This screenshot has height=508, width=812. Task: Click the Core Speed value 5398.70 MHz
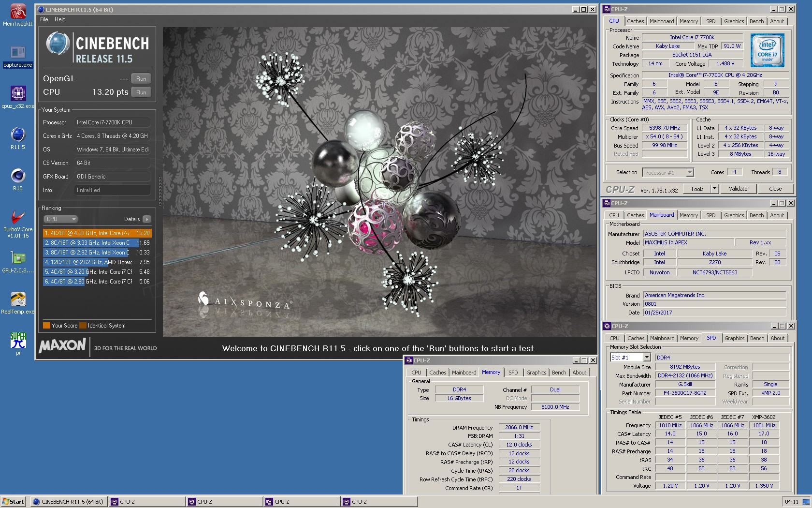pos(665,128)
